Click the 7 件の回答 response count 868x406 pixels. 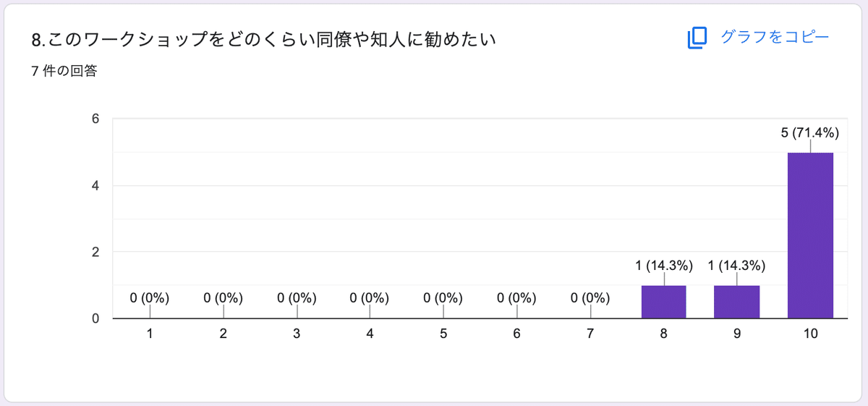[64, 72]
